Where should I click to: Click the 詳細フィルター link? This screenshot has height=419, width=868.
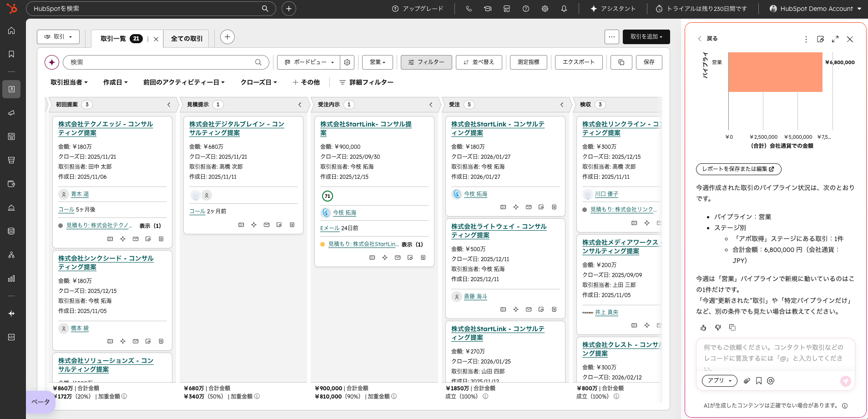pyautogui.click(x=366, y=82)
